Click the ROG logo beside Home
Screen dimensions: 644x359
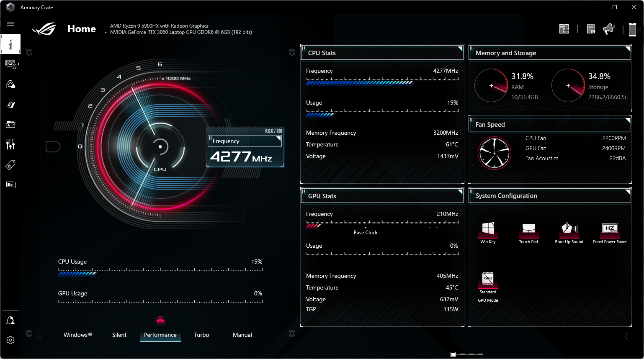click(x=44, y=29)
